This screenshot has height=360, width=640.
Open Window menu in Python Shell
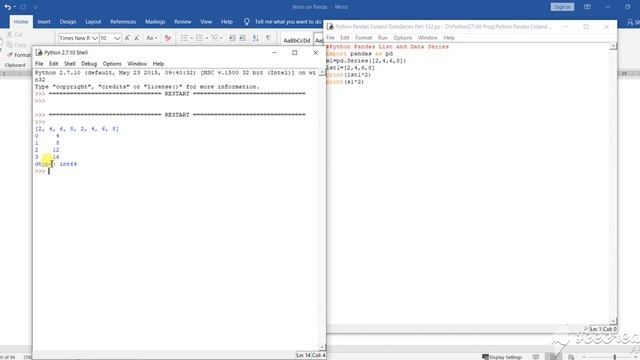coord(137,64)
